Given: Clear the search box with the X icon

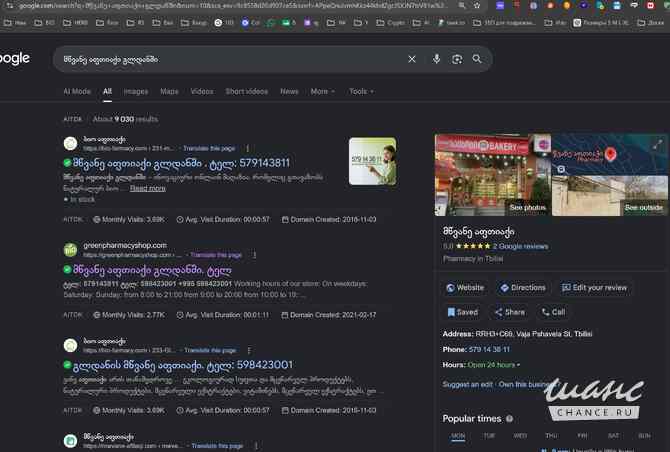Looking at the screenshot, I should 412,59.
